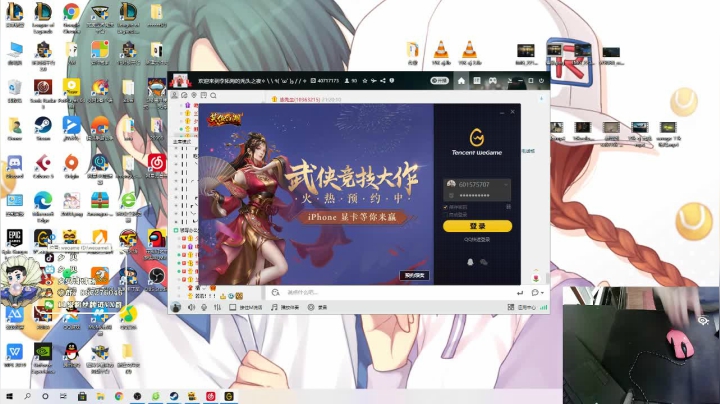Click the green signal strength bars in YY
Screen dimensions: 720x404
click(544, 307)
